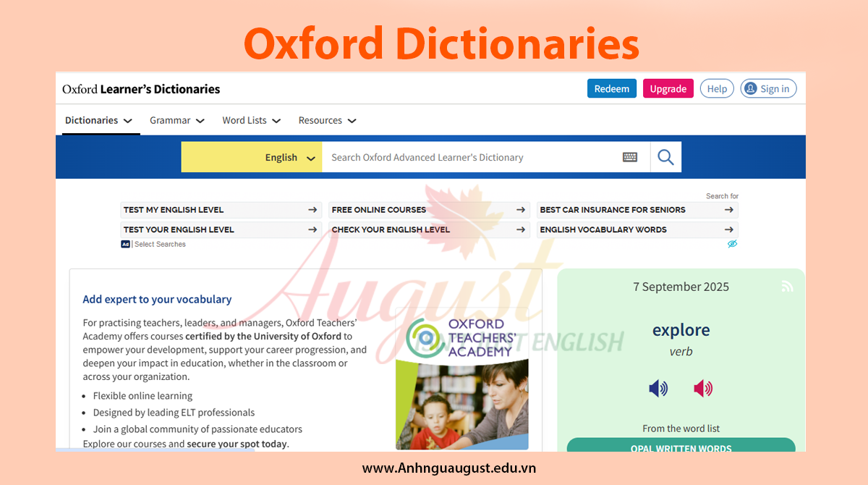Expand the Grammar menu
This screenshot has height=485, width=868.
(177, 120)
